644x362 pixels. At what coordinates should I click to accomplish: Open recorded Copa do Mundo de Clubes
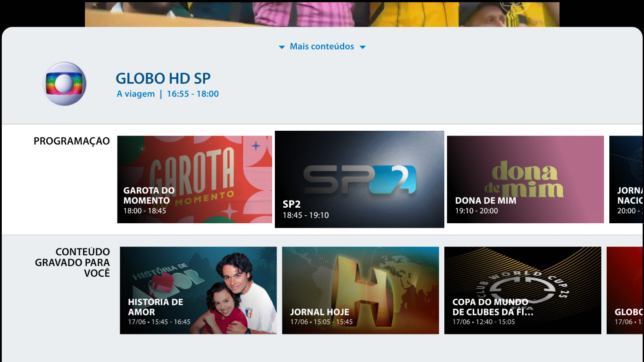[x=523, y=290]
